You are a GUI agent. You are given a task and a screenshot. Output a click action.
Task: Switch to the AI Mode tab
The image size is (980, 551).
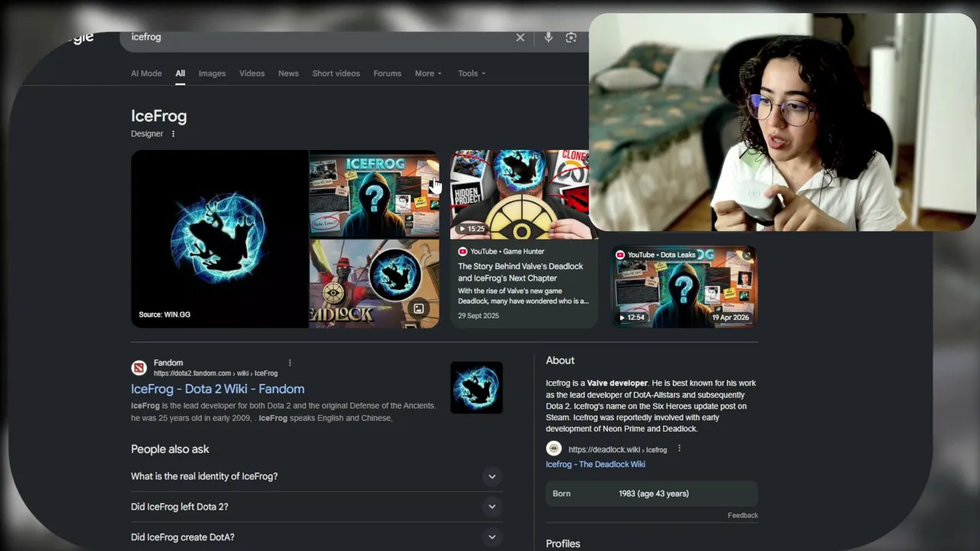[x=146, y=73]
